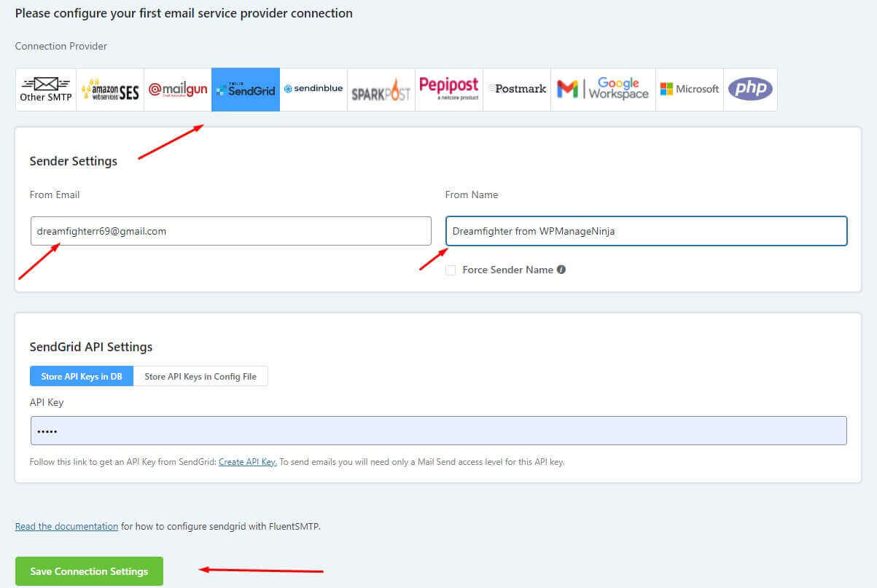Choose Postmark as email provider
This screenshot has height=588, width=877.
pos(517,90)
